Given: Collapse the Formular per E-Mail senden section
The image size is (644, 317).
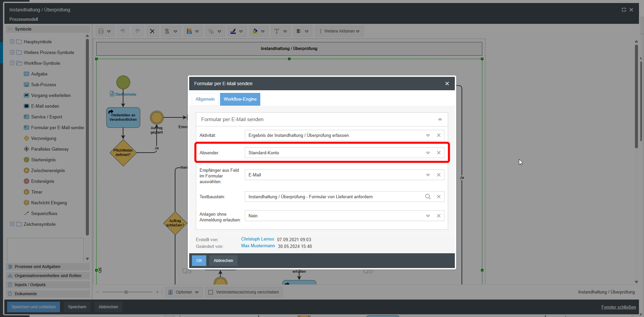Looking at the screenshot, I should (440, 119).
